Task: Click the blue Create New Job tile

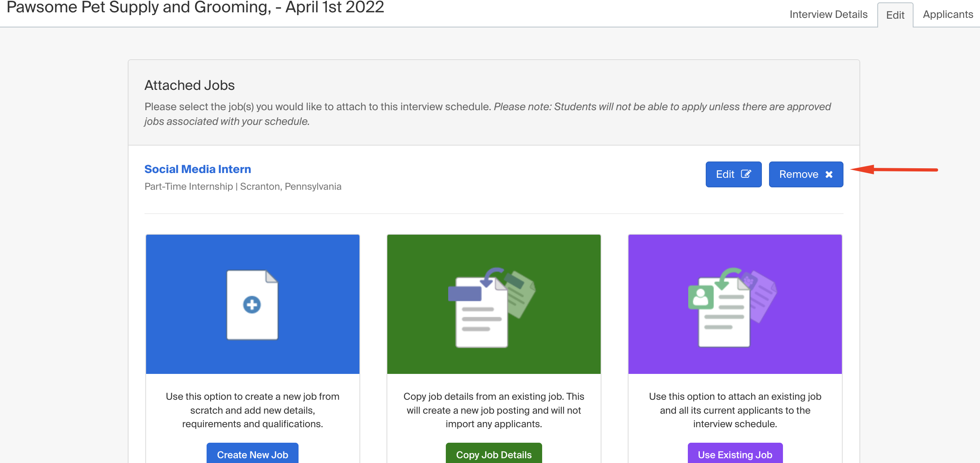Action: [253, 304]
